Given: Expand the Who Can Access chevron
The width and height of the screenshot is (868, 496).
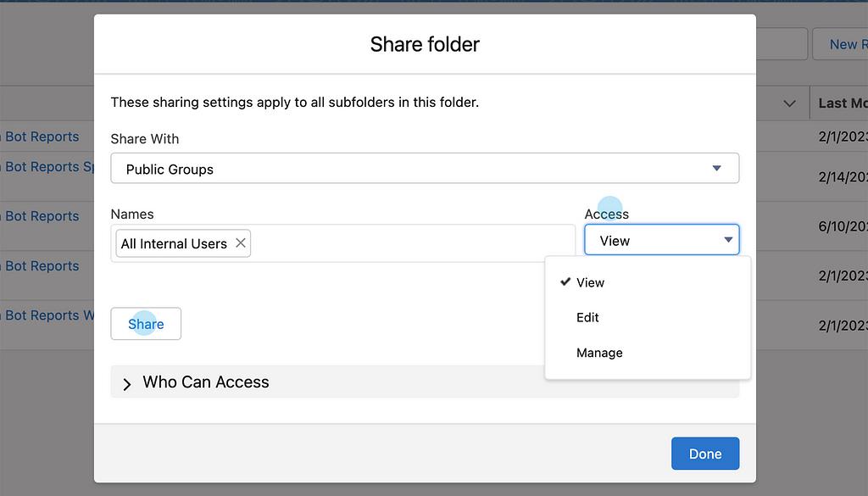Looking at the screenshot, I should coord(127,384).
